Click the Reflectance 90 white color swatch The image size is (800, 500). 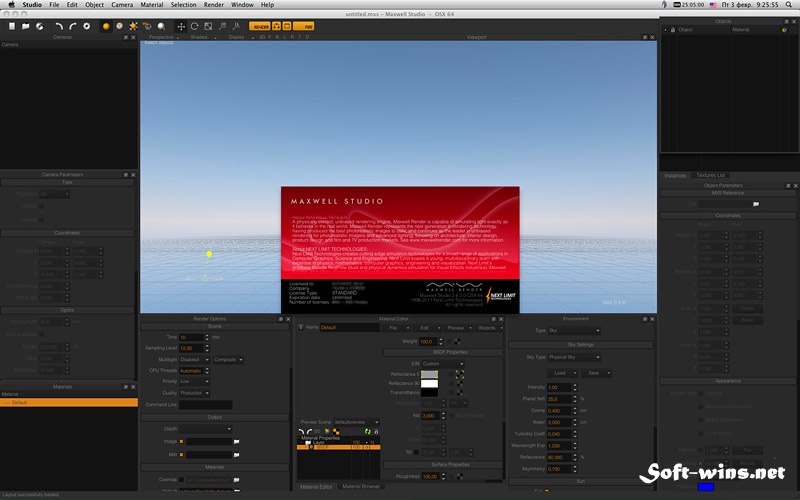point(430,384)
